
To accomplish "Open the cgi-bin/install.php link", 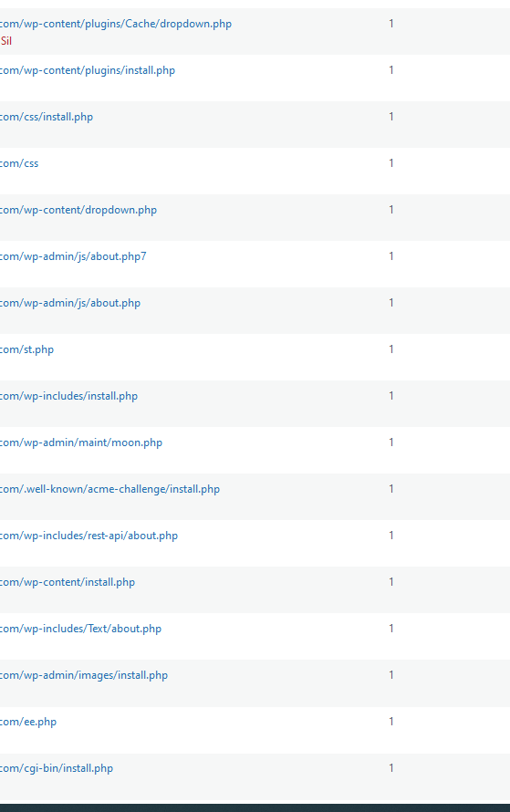I will (x=57, y=769).
